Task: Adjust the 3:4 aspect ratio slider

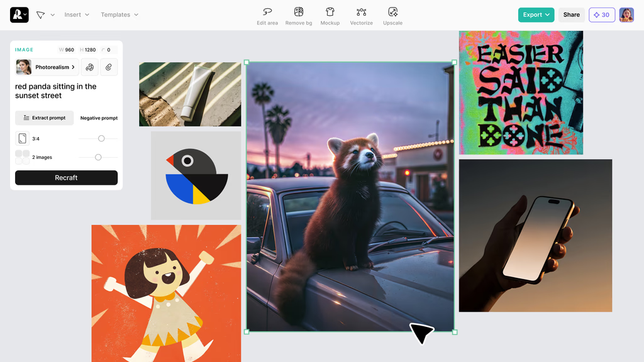Action: click(101, 138)
